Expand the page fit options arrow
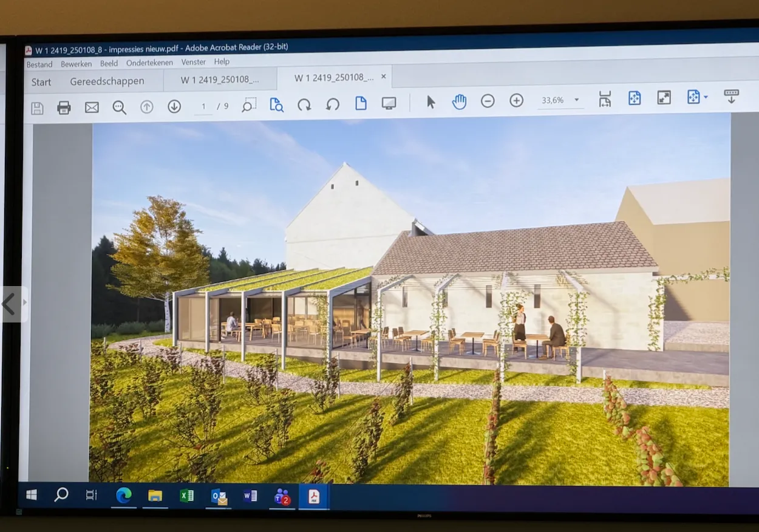Screen dimensions: 759x532 point(706,97)
